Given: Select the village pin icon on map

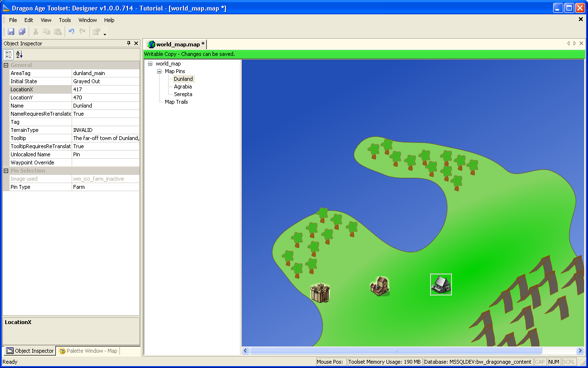Looking at the screenshot, I should [380, 286].
